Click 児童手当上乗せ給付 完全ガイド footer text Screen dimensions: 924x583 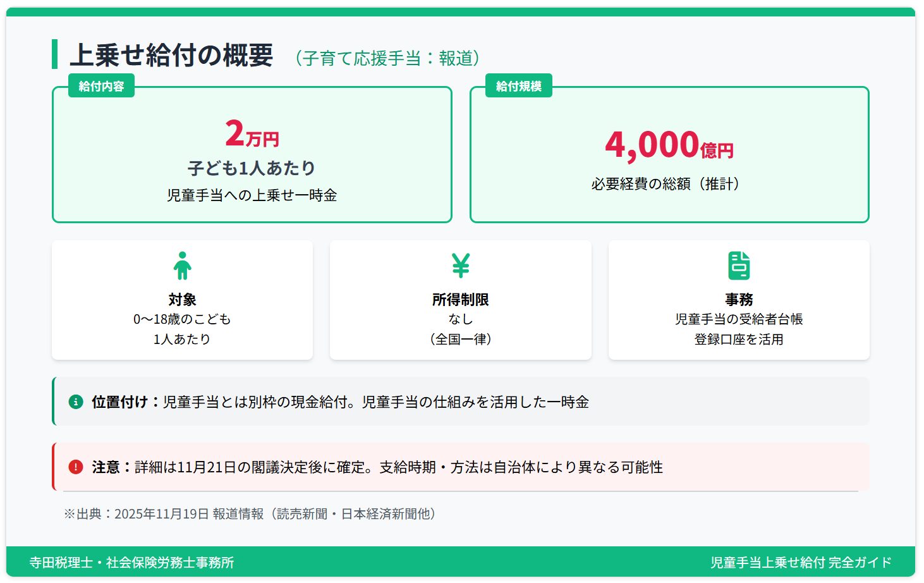[801, 563]
